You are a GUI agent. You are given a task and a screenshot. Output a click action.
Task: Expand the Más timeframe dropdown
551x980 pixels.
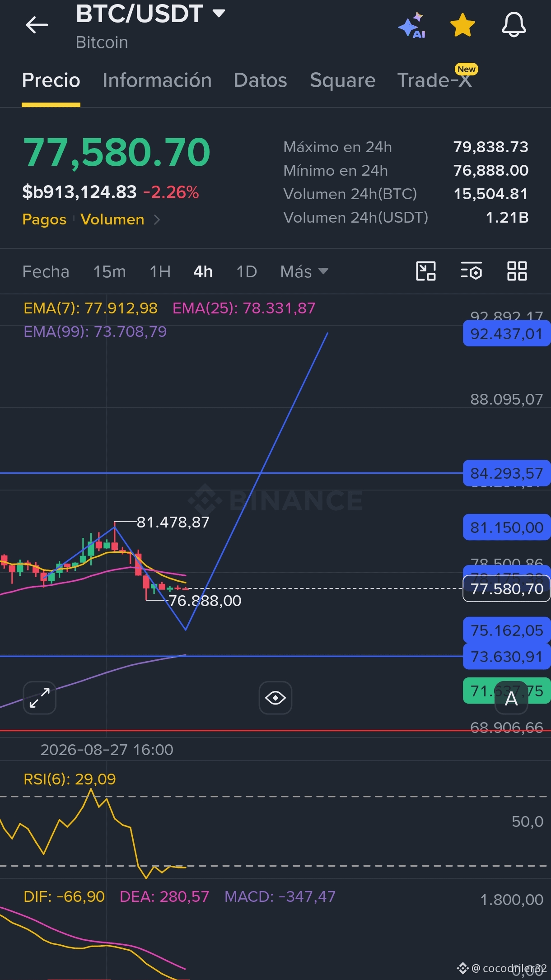(304, 272)
